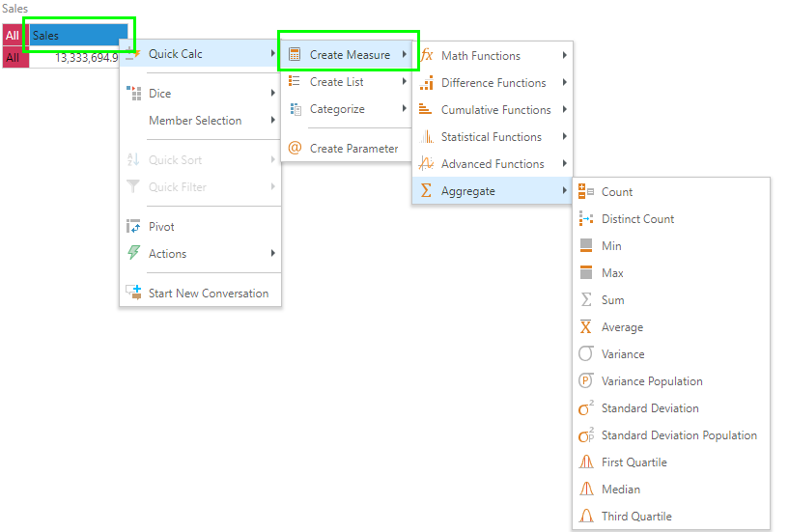Viewport: 789px width, 532px height.
Task: Open the Actions submenu arrow
Action: (273, 254)
